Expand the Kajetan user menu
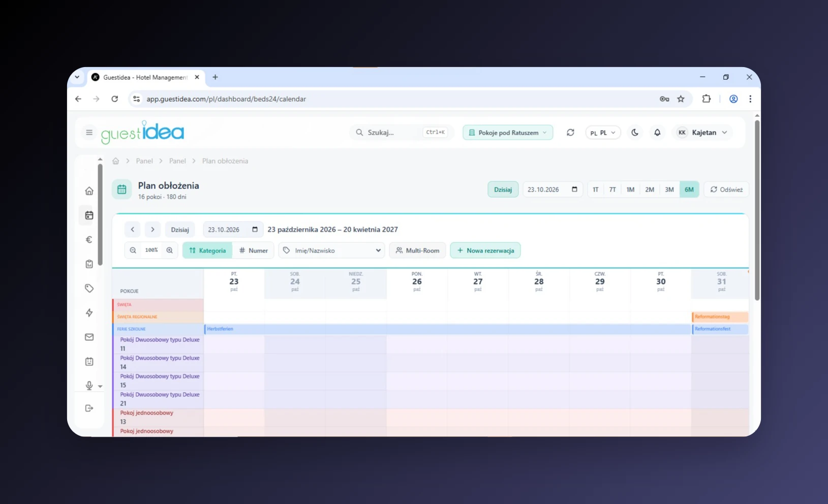This screenshot has height=504, width=828. (703, 133)
